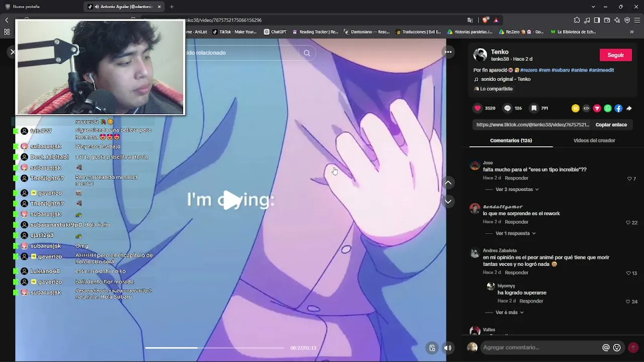
Task: Toggle the floating player mode button
Action: click(x=432, y=347)
